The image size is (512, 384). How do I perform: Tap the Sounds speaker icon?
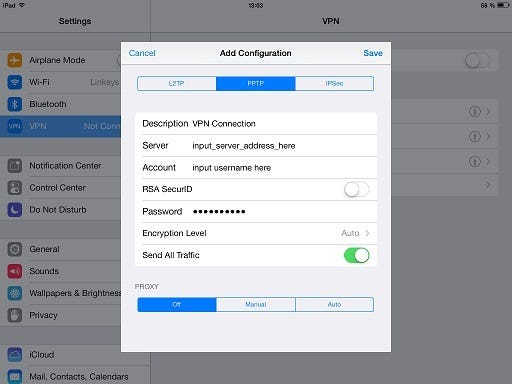(x=15, y=271)
